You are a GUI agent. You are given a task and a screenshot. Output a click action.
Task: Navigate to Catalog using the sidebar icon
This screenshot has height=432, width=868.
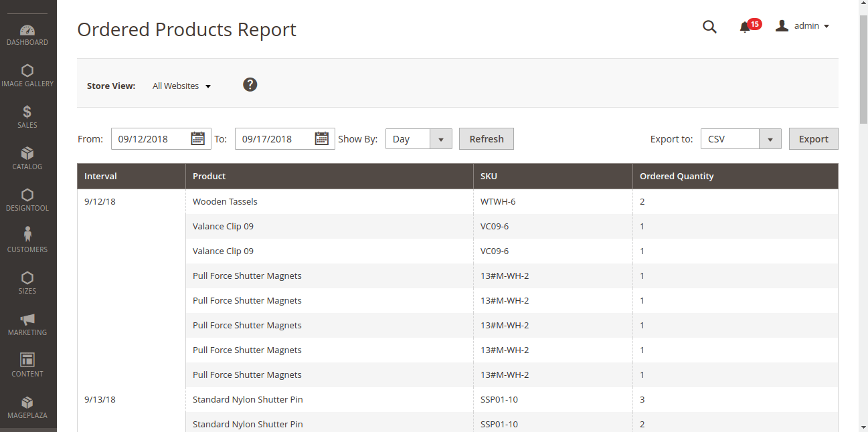27,156
